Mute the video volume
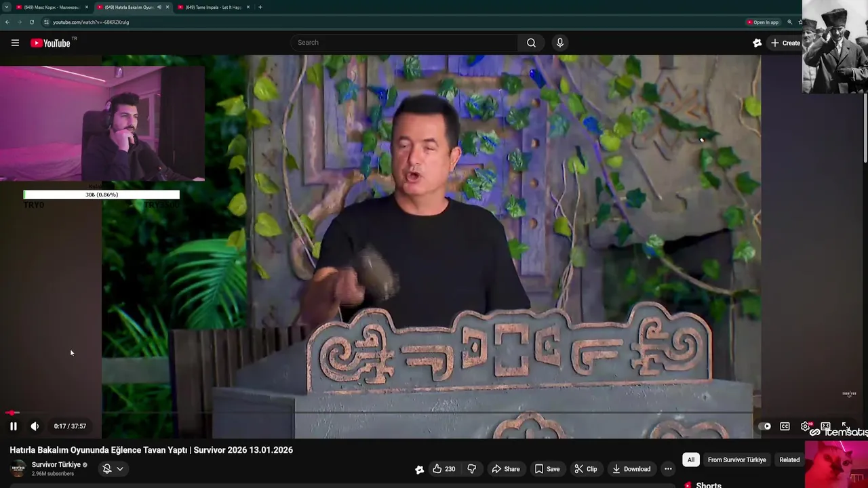The height and width of the screenshot is (488, 868). tap(35, 426)
